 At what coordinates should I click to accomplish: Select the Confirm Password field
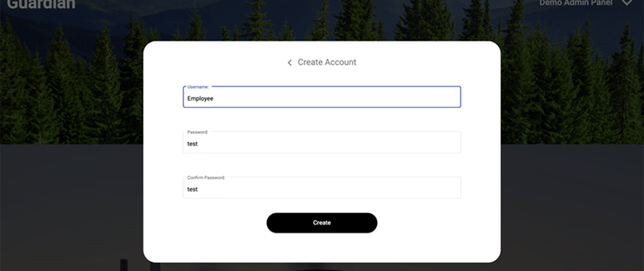tap(322, 189)
